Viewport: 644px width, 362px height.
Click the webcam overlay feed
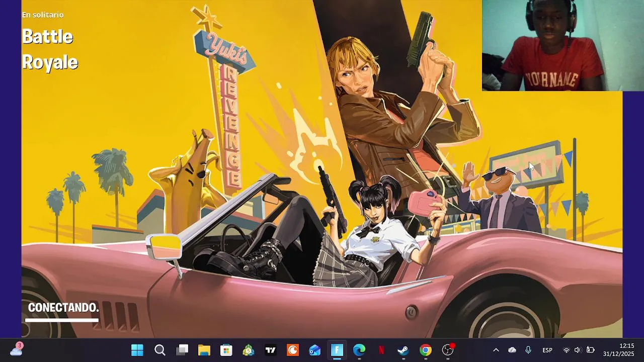[x=563, y=45]
